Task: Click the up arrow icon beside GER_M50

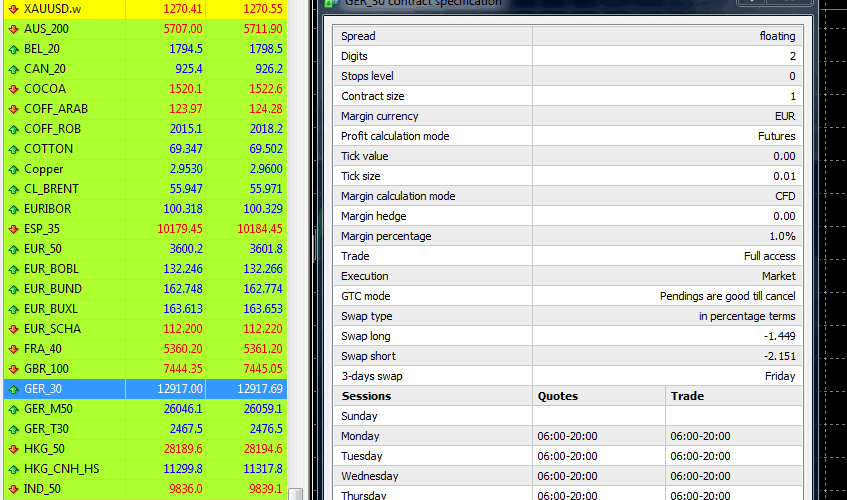Action: tap(14, 409)
